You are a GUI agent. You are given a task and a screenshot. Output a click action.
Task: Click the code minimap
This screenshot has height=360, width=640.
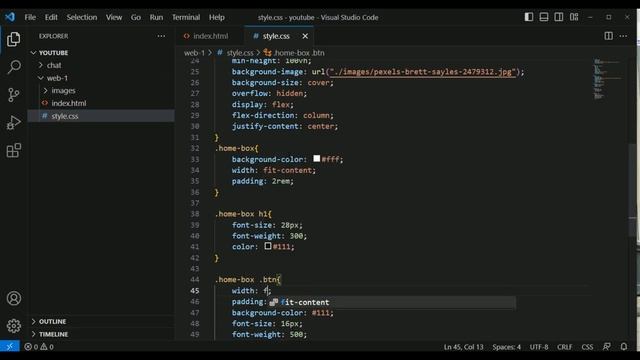pyautogui.click(x=607, y=79)
